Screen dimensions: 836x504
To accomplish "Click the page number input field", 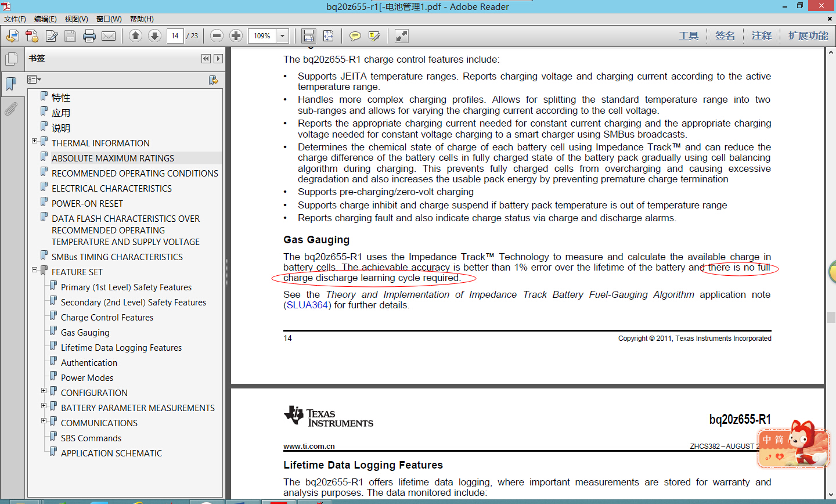I will coord(175,36).
